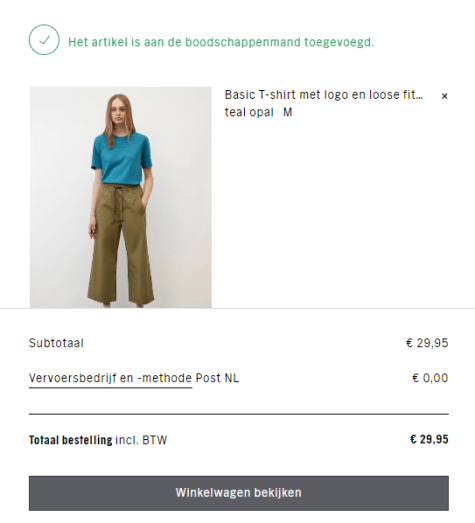The height and width of the screenshot is (523, 475).
Task: Click the added-to-basket confirmation message
Action: coord(221,42)
